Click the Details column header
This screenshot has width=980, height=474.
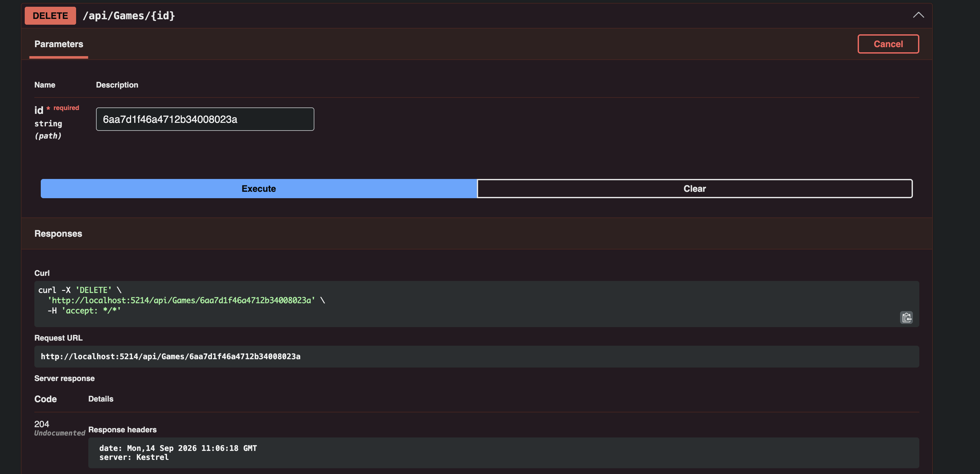101,399
